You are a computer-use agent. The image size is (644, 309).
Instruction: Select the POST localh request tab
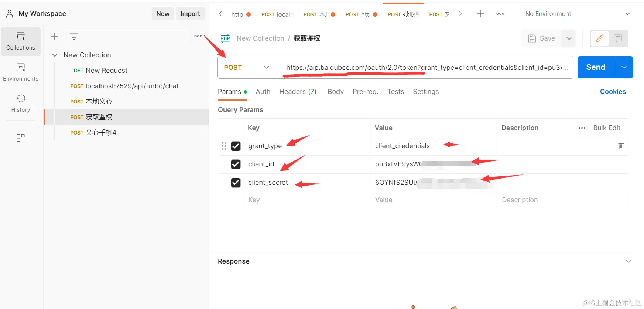coord(277,14)
